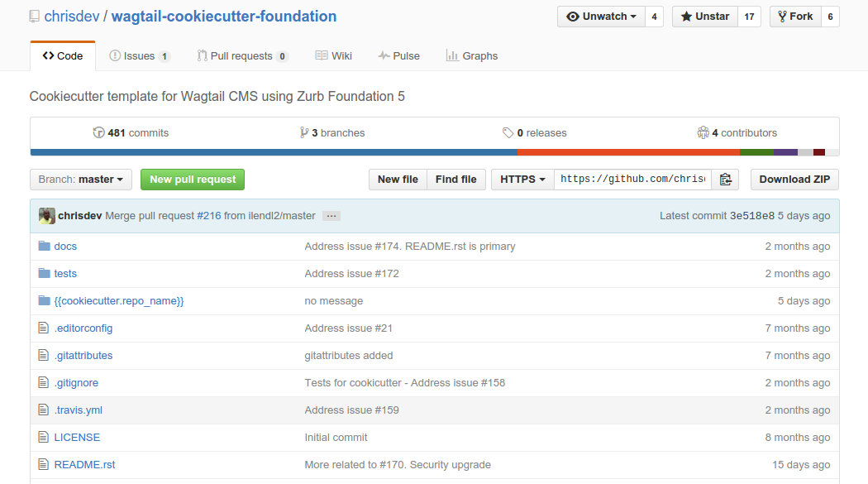Click the .gitignore file icon
This screenshot has width=868, height=484.
point(43,382)
